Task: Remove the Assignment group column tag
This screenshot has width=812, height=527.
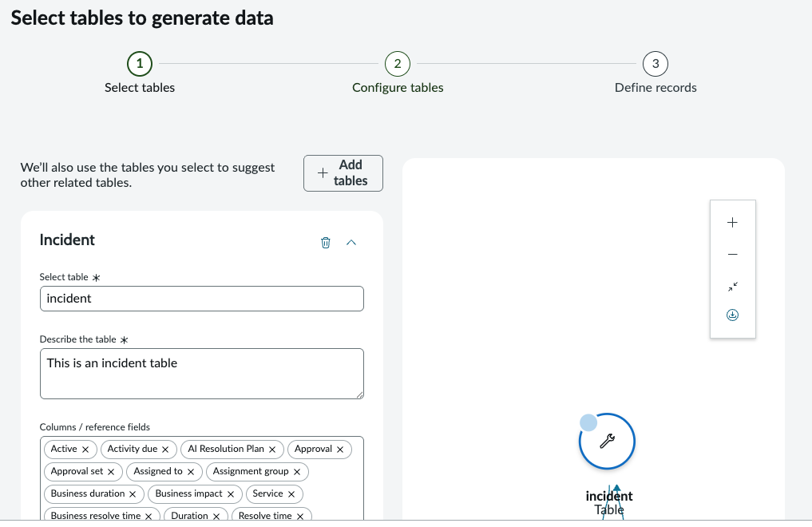Action: pos(297,472)
